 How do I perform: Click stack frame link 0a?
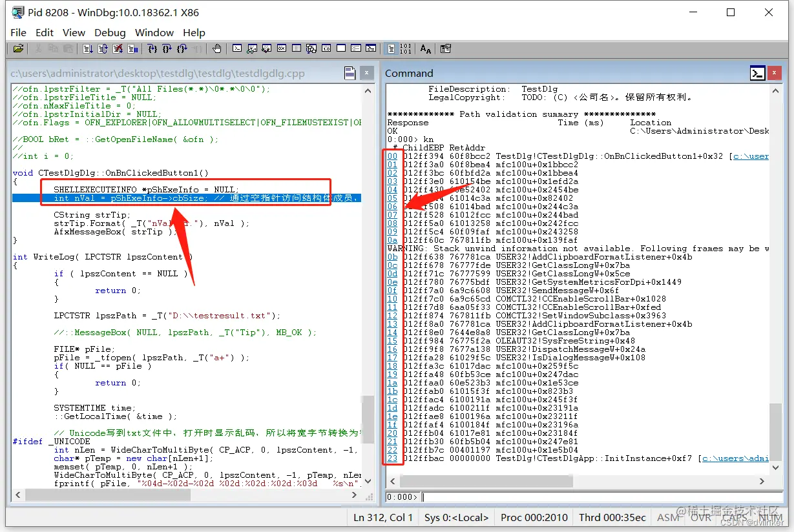tap(392, 240)
